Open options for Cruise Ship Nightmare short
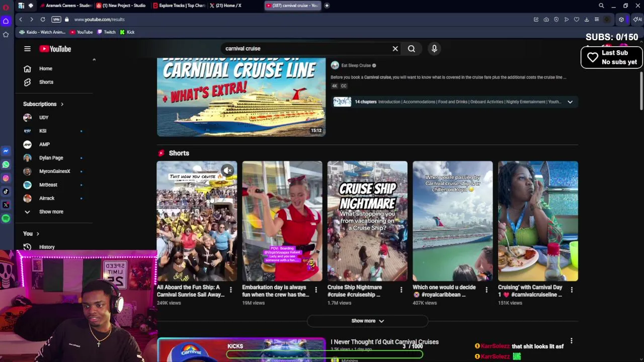 (401, 290)
